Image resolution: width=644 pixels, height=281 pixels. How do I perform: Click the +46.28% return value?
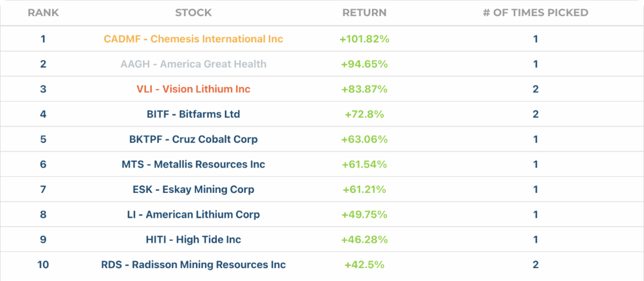tap(364, 240)
